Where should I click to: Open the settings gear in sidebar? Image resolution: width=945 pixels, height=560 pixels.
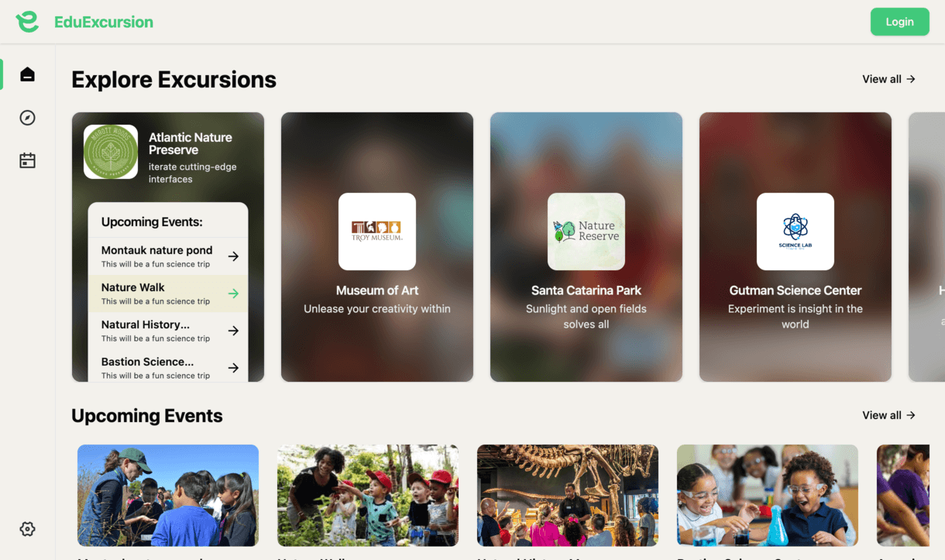click(27, 529)
